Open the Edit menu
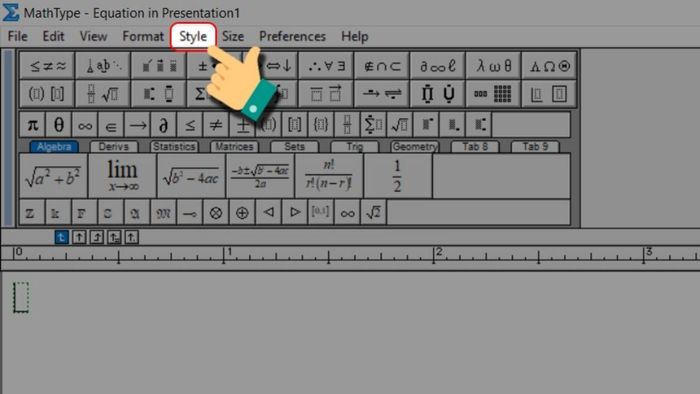Image resolution: width=700 pixels, height=394 pixels. click(x=54, y=36)
